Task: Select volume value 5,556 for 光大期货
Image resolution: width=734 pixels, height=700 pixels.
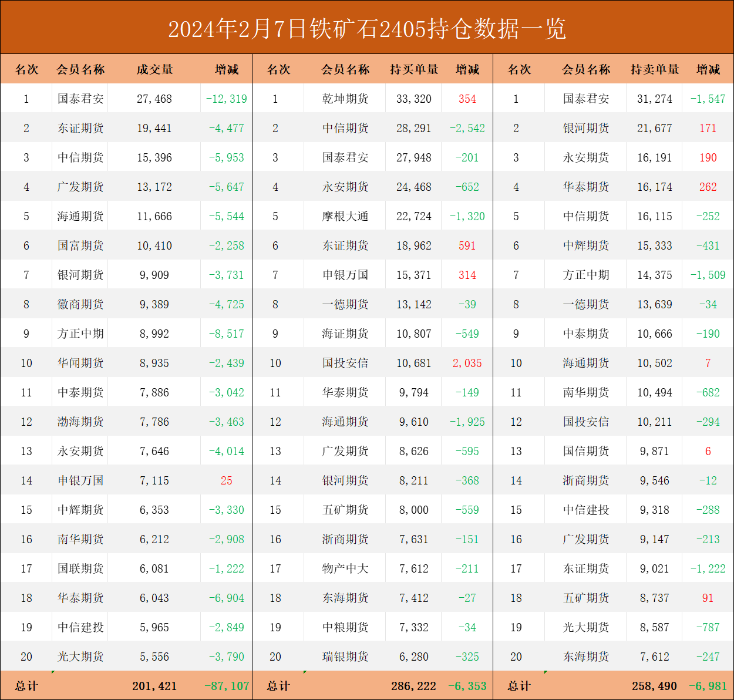Action: point(154,657)
